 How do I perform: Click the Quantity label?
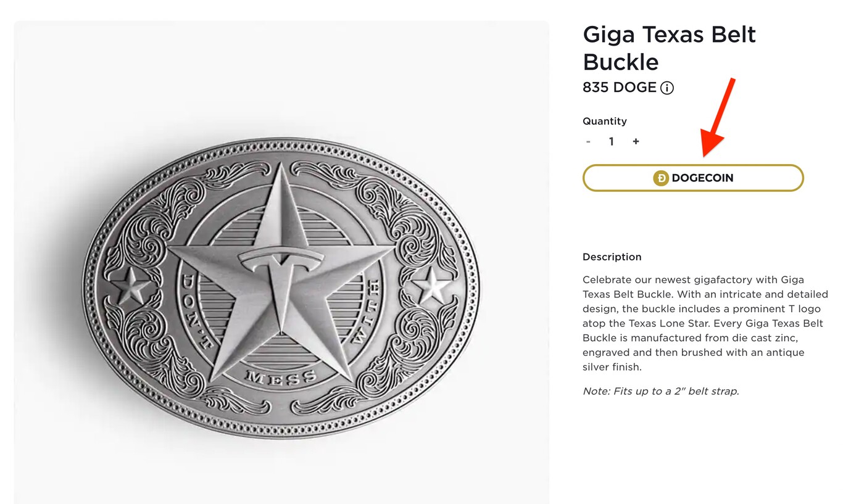(x=604, y=121)
